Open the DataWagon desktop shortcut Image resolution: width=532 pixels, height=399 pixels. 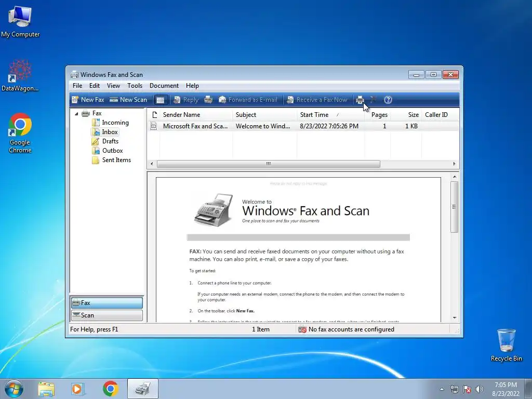(20, 76)
